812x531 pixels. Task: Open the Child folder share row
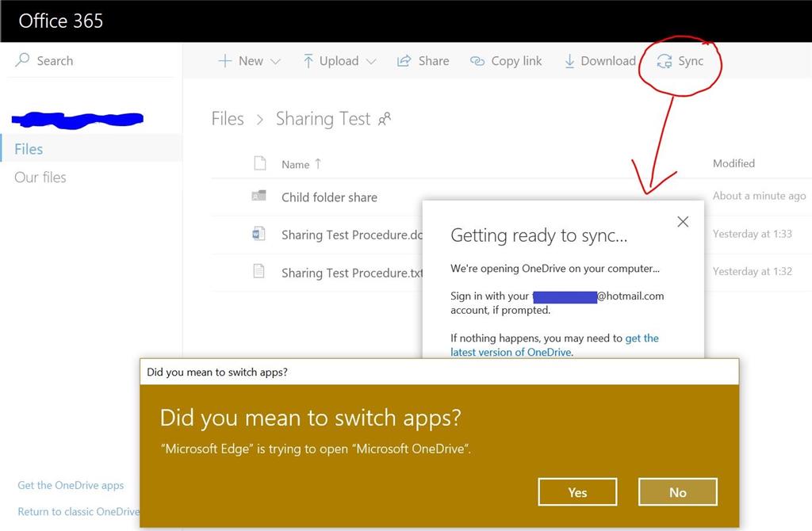click(329, 197)
